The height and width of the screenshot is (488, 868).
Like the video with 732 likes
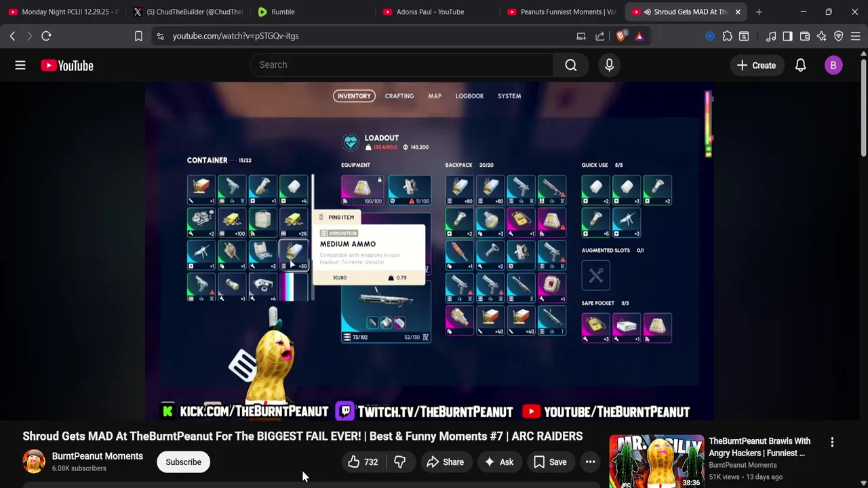pos(363,462)
